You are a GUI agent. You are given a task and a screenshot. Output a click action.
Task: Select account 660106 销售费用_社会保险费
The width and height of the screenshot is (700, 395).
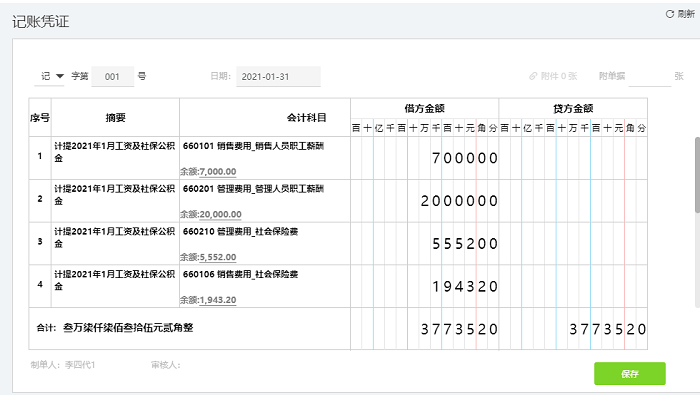240,274
